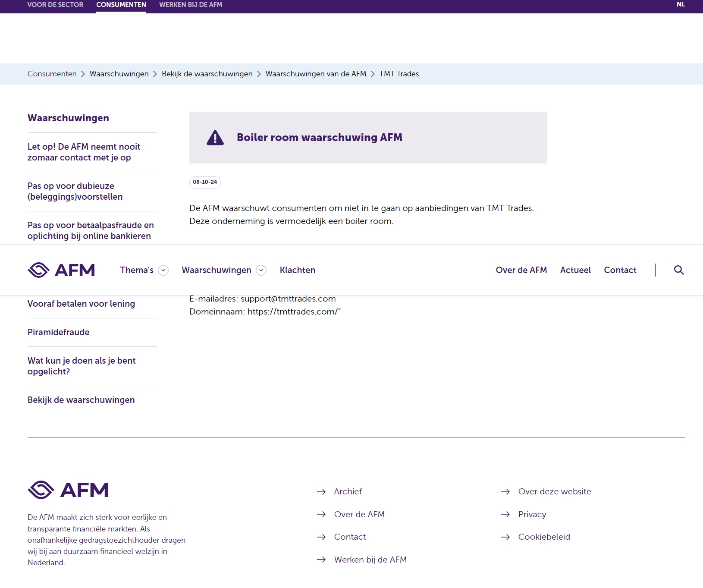
Task: Go to Klachten in the navigation
Action: (298, 270)
